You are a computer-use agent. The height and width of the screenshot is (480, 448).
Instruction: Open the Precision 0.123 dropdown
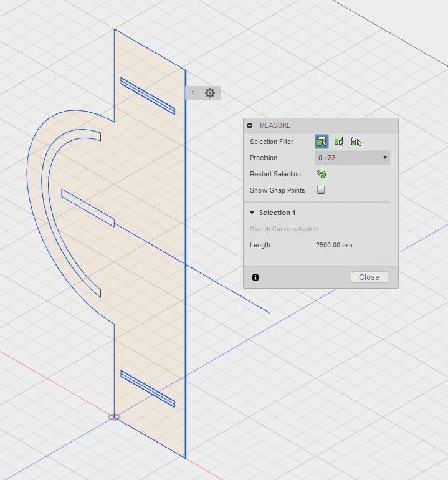click(352, 158)
